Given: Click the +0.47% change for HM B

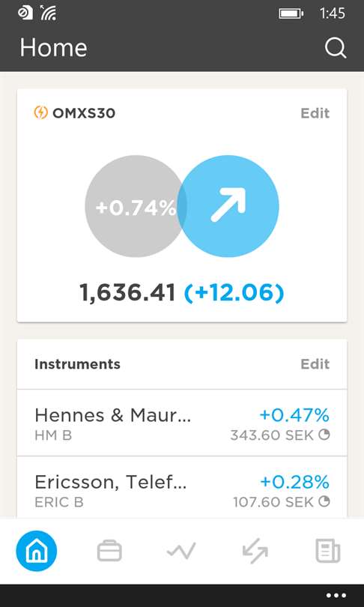Looking at the screenshot, I should coord(294,415).
